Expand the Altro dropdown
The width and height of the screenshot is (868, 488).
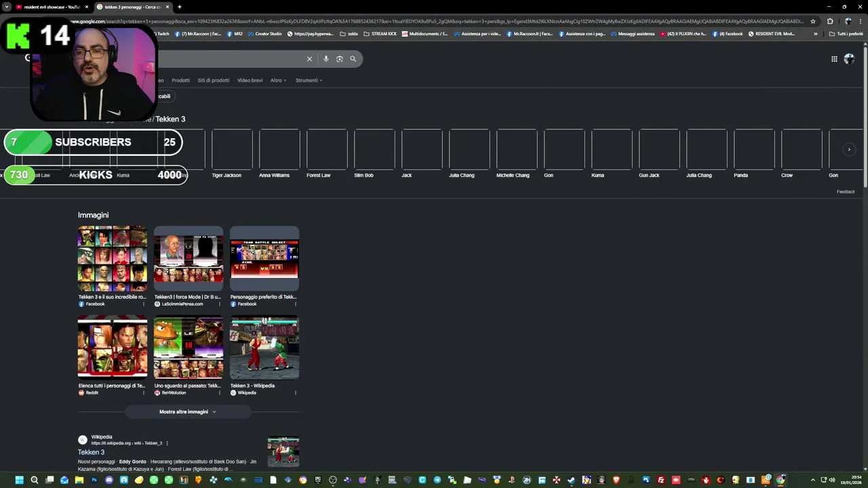click(x=278, y=80)
